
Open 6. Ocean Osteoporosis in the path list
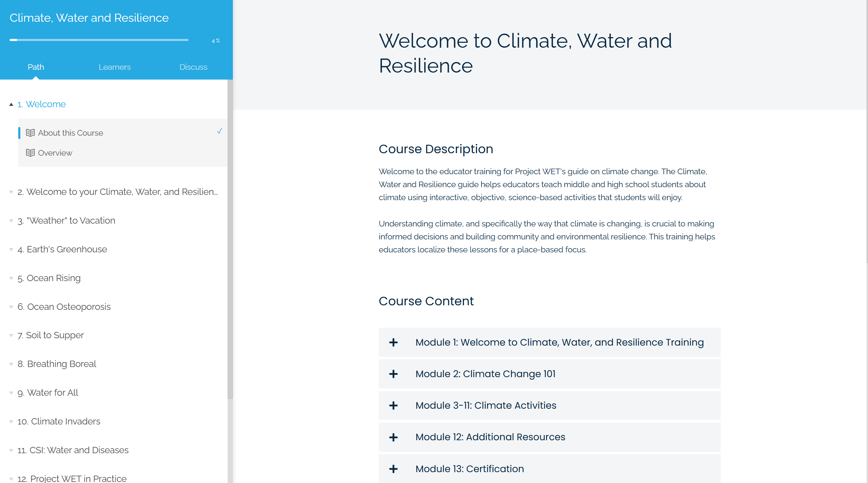click(69, 307)
